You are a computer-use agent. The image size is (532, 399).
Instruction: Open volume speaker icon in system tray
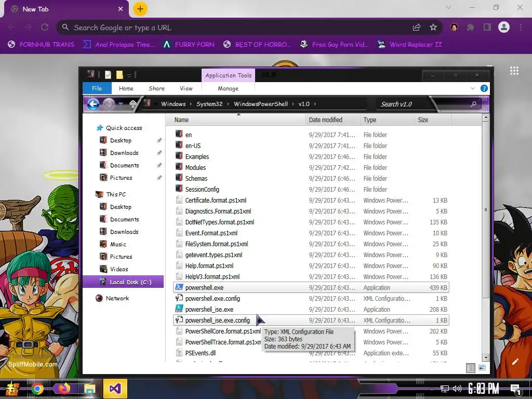pos(457,389)
